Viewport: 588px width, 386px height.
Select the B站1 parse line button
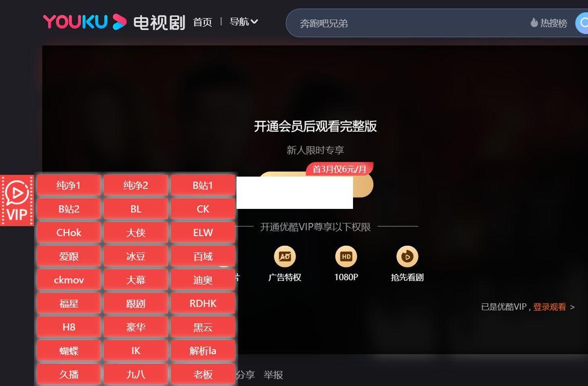pyautogui.click(x=203, y=185)
